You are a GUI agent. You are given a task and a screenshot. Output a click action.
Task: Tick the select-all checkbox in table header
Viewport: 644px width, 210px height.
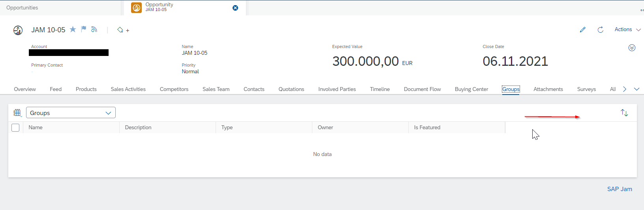coord(15,128)
